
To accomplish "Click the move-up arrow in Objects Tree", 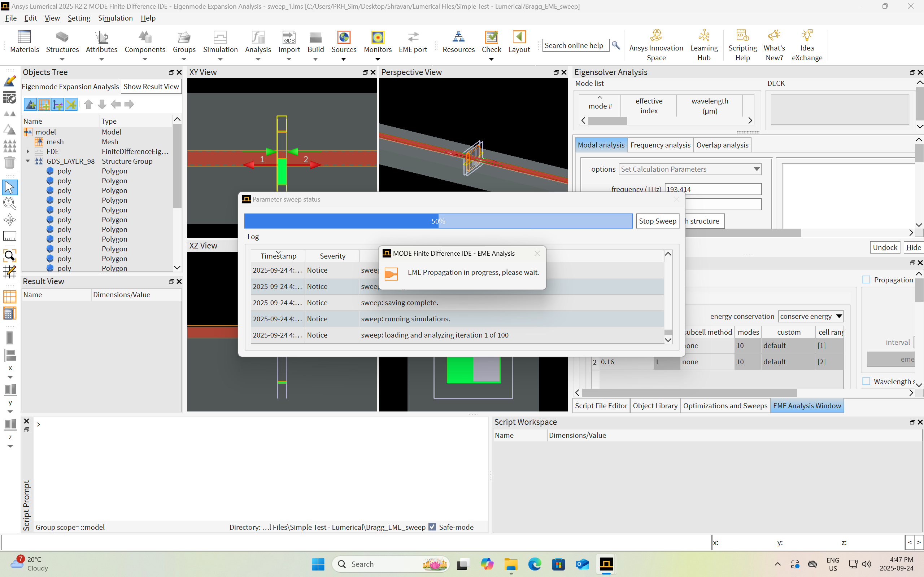I will click(88, 104).
